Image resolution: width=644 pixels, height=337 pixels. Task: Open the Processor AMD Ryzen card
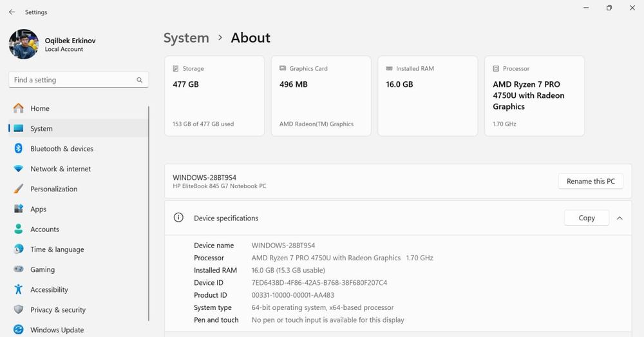click(535, 96)
